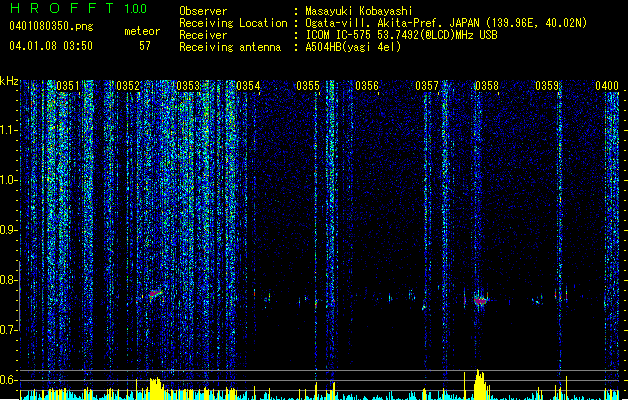Click the 0359 time marker
This screenshot has width=629, height=400.
[547, 86]
